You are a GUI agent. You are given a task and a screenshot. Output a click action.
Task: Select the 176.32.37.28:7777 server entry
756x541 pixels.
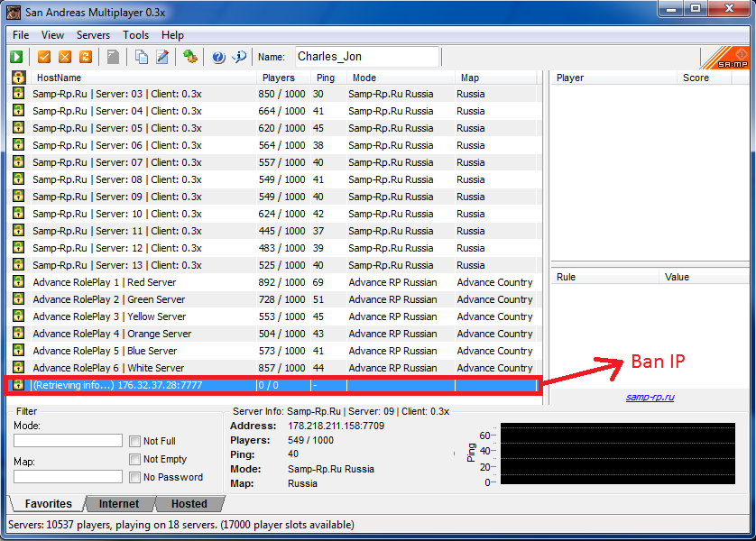(x=272, y=385)
